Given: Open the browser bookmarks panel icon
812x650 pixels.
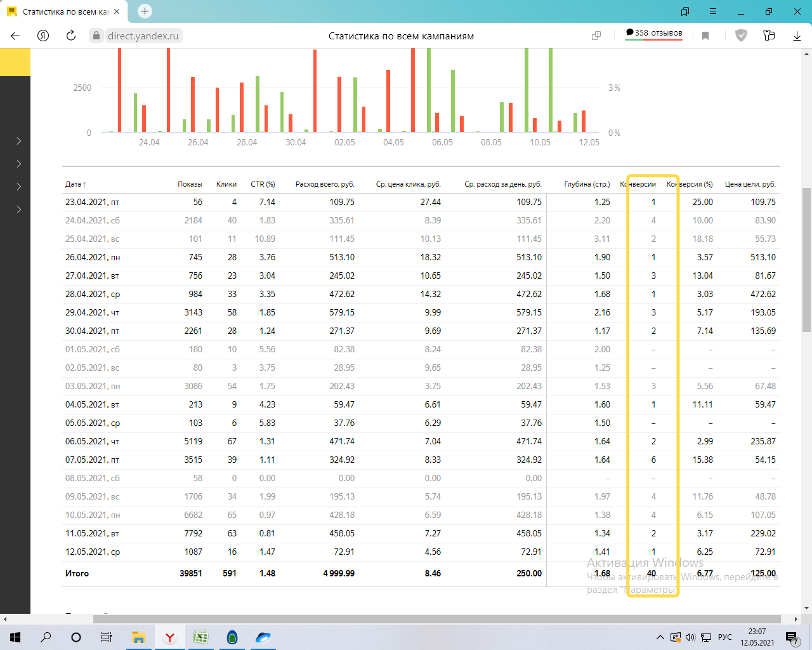Looking at the screenshot, I should tap(685, 11).
